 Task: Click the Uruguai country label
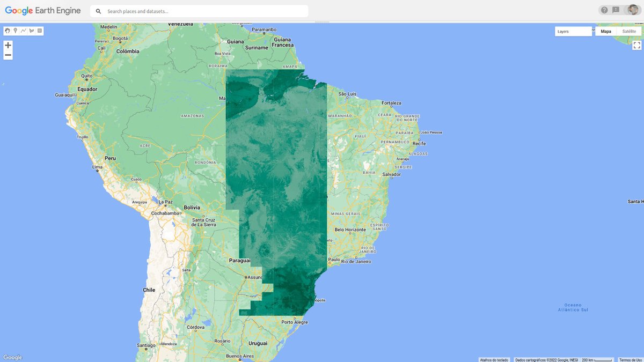click(x=258, y=343)
